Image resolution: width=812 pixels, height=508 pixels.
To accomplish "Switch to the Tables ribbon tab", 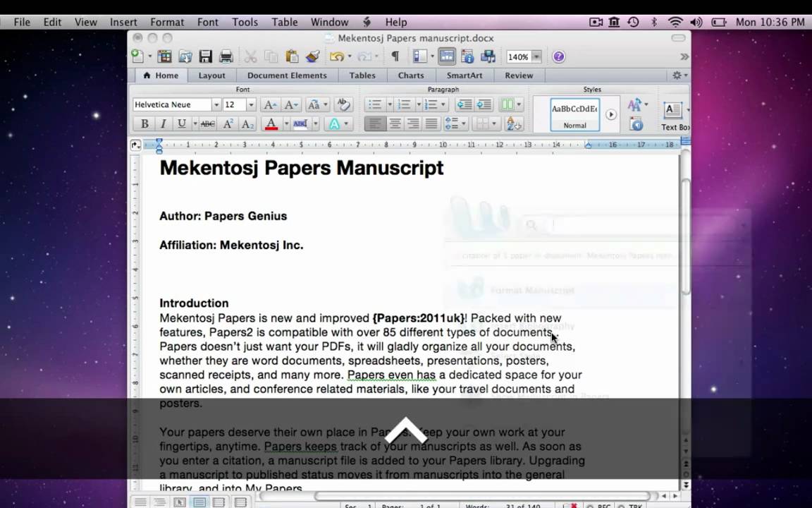I will pos(362,75).
